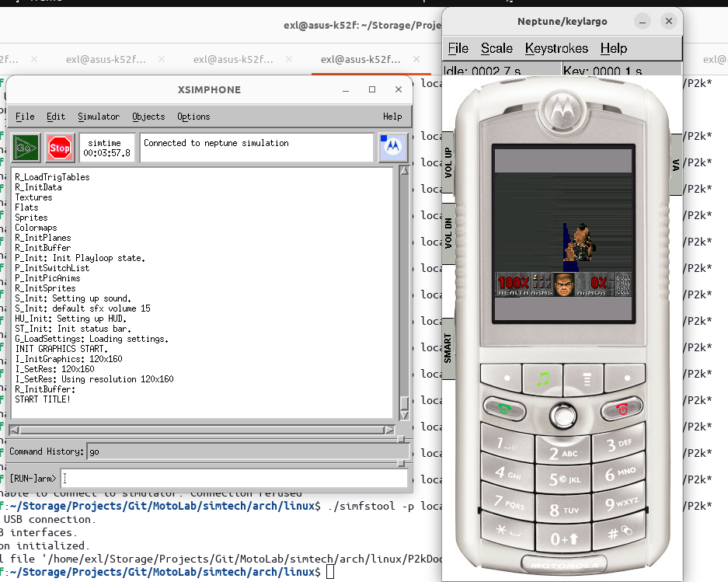
Task: Click up arrow of XSIMPHONE log vertical scrollbar
Action: tap(404, 170)
